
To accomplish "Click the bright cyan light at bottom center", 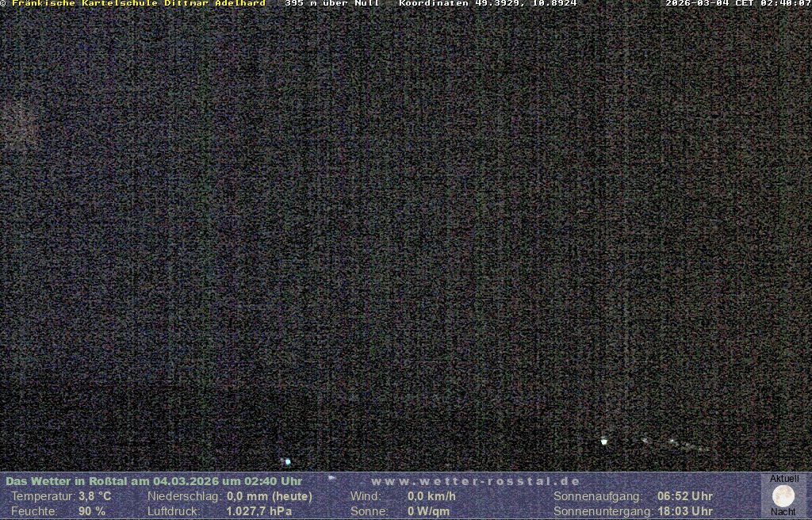I will click(x=287, y=461).
